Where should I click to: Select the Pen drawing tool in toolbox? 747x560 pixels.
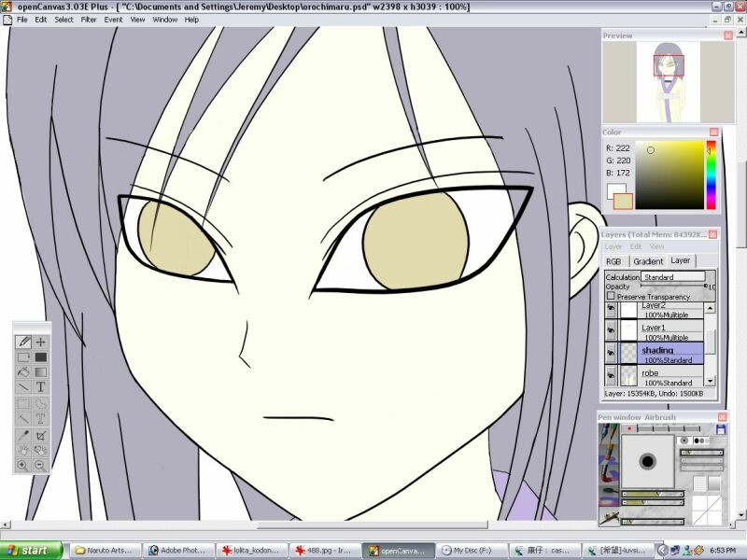tap(23, 342)
